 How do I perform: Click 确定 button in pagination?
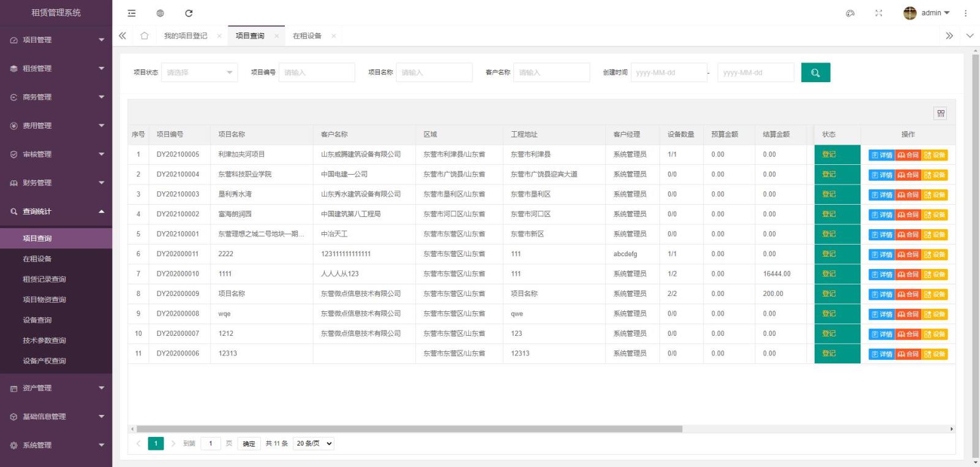(x=249, y=444)
